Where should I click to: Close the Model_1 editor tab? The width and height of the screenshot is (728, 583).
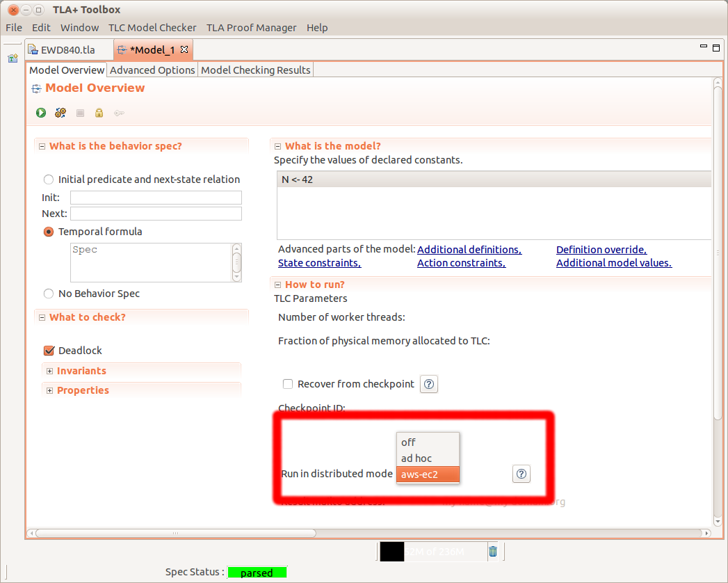point(184,50)
